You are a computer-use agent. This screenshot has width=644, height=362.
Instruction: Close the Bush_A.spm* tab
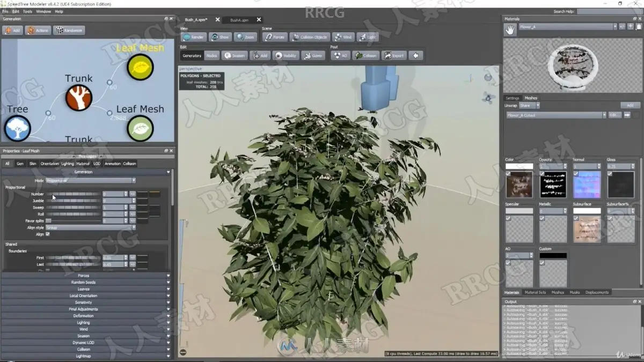pyautogui.click(x=217, y=20)
